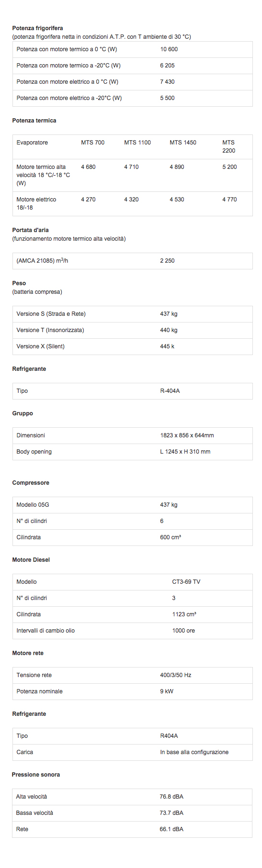Click the Motore elettrico 18/-18 row
This screenshot has height=868, width=262.
coord(132,204)
